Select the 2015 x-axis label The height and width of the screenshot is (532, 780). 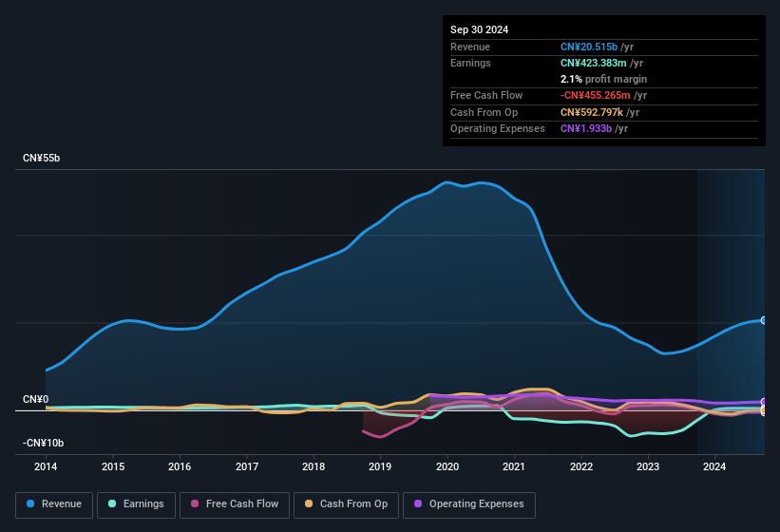click(x=113, y=466)
